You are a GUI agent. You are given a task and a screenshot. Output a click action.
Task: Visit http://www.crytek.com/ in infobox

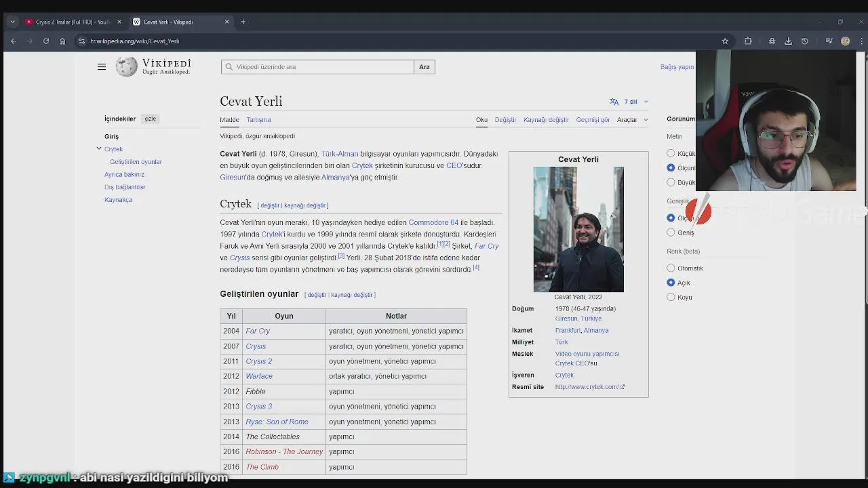point(589,387)
